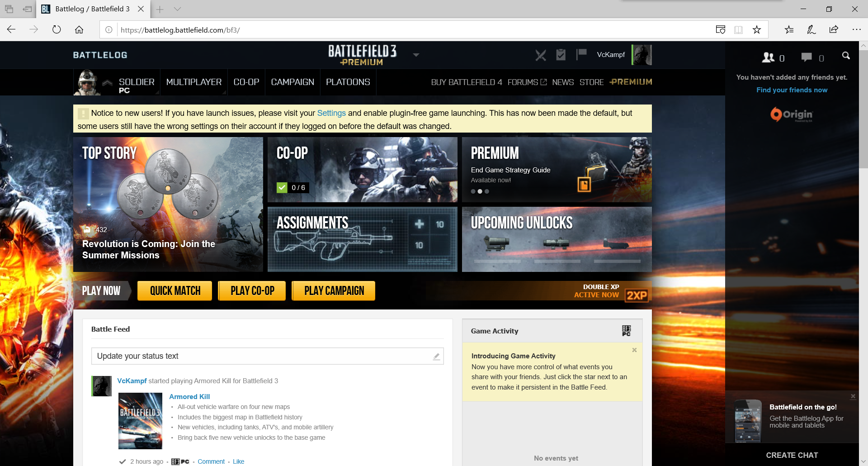This screenshot has width=868, height=466.
Task: Go to the browser Home page
Action: point(79,30)
